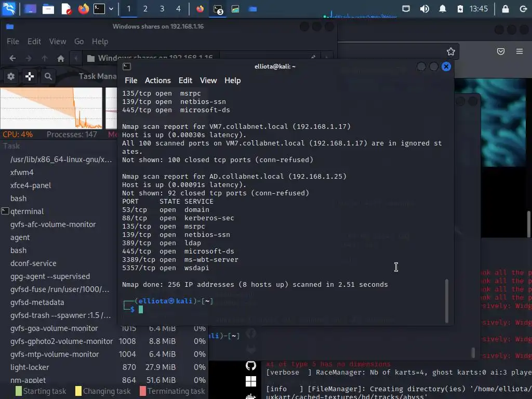Click the terminal window title icon
Screen dimensions: 532x399
[127, 66]
